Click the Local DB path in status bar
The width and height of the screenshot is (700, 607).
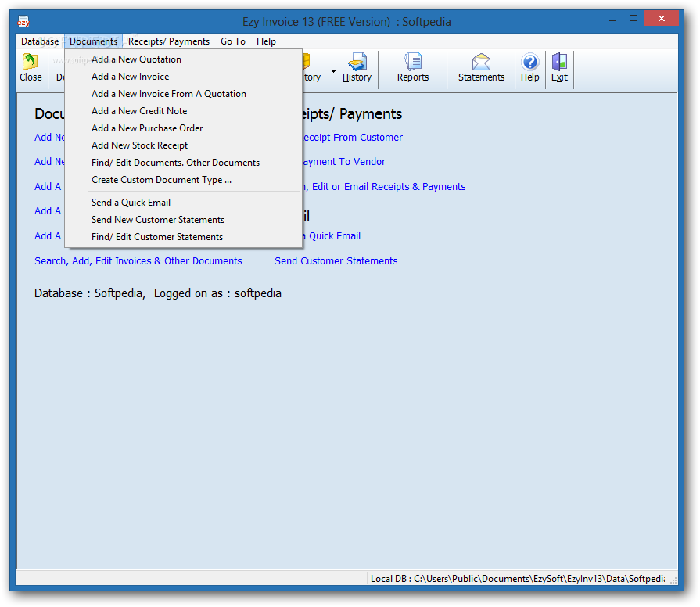pos(518,578)
